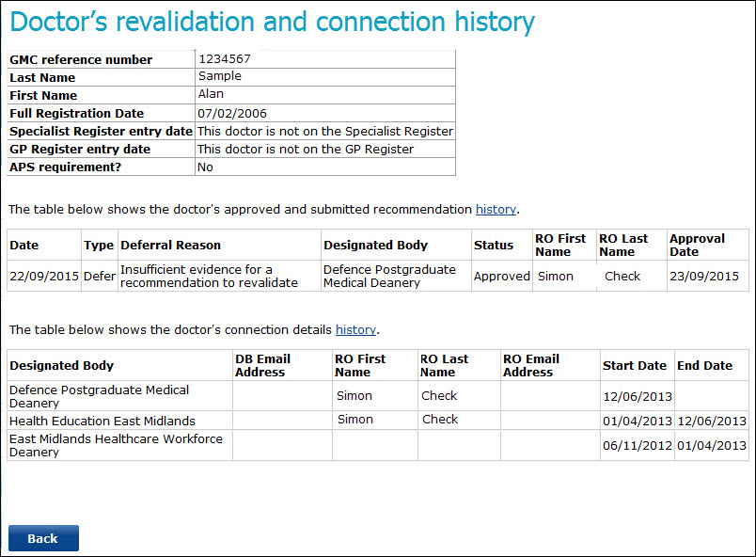Click the Start Date 06/11/2012
The width and height of the screenshot is (756, 557).
click(x=638, y=446)
